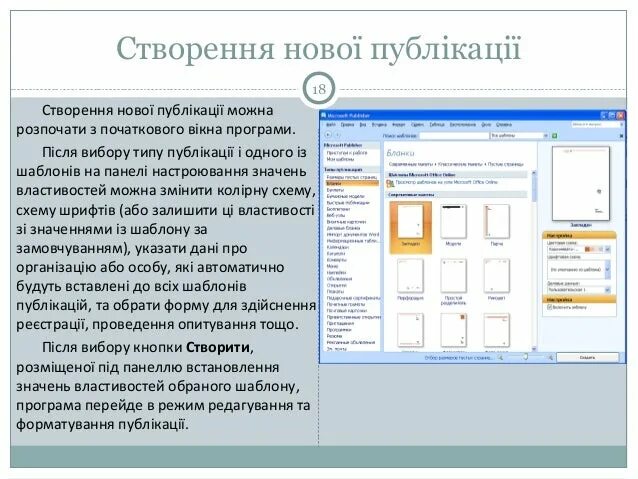Click the zoom in magnifier icon

coord(550,357)
